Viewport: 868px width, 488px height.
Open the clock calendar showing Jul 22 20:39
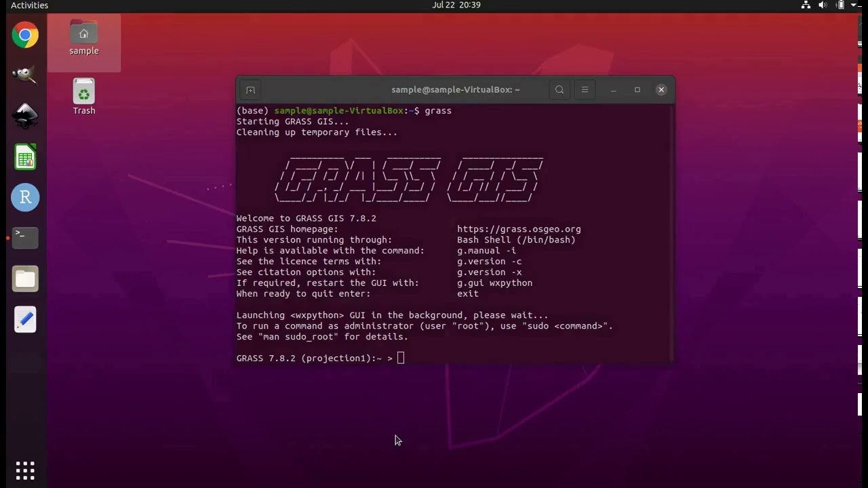(456, 5)
